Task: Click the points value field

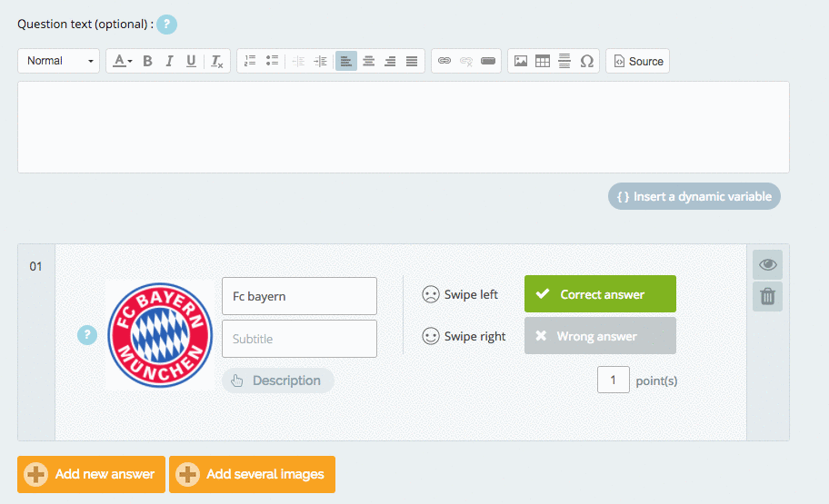Action: (614, 380)
